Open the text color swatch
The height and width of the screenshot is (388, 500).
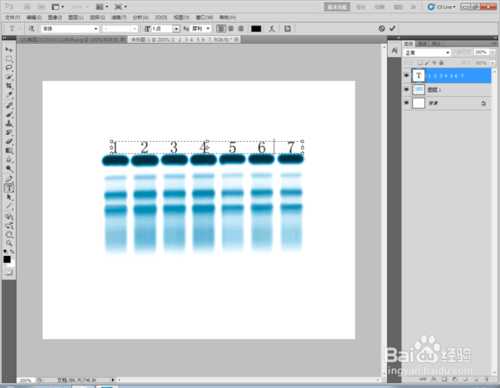[x=256, y=29]
